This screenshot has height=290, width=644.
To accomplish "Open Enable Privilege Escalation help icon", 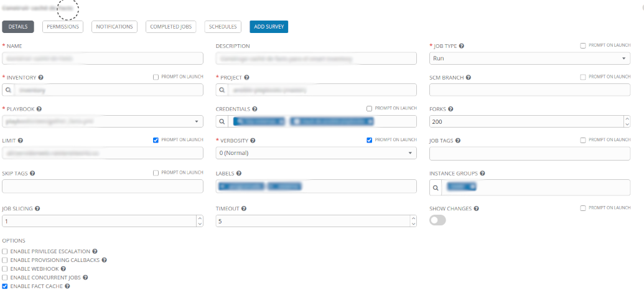I will [95, 251].
